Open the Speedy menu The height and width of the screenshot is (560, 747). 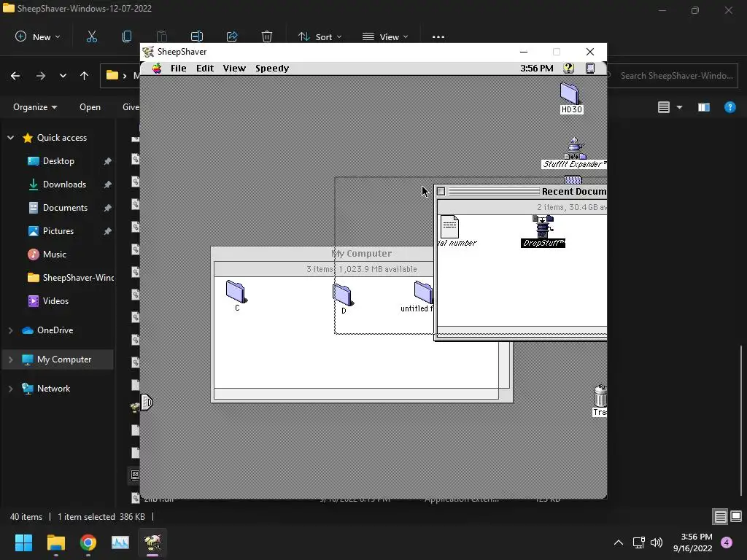click(x=272, y=68)
